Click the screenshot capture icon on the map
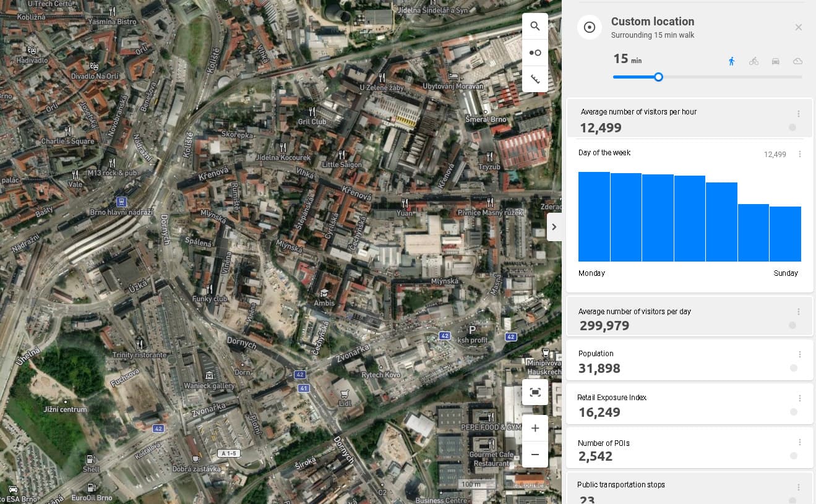Screen dimensions: 816x504 (535, 392)
